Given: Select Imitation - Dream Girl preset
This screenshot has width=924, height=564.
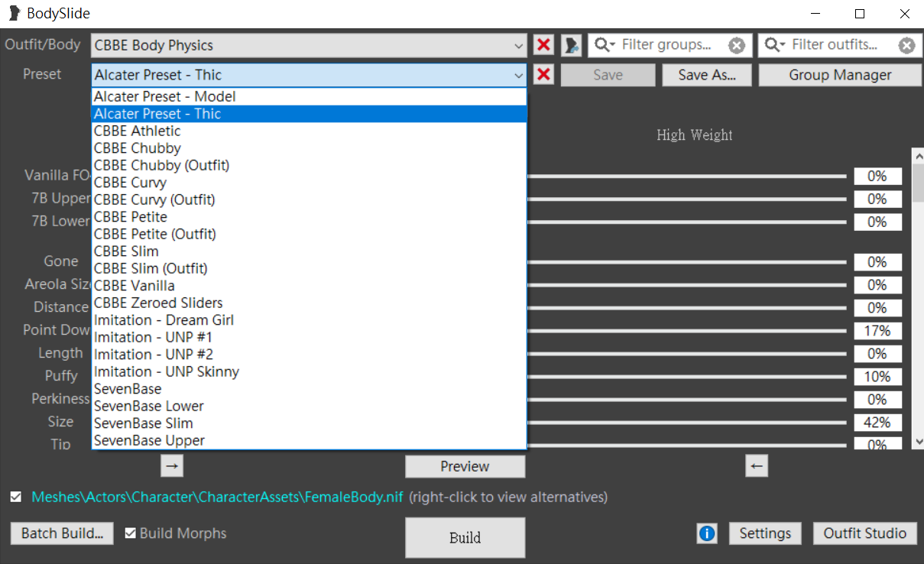Looking at the screenshot, I should (310, 320).
